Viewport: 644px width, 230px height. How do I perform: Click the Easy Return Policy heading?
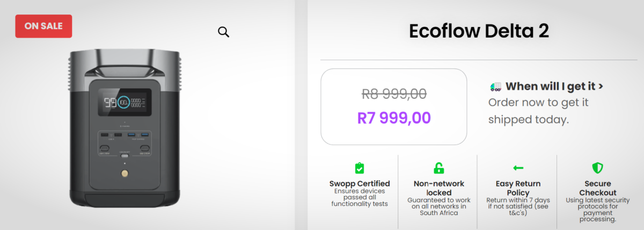tap(518, 188)
